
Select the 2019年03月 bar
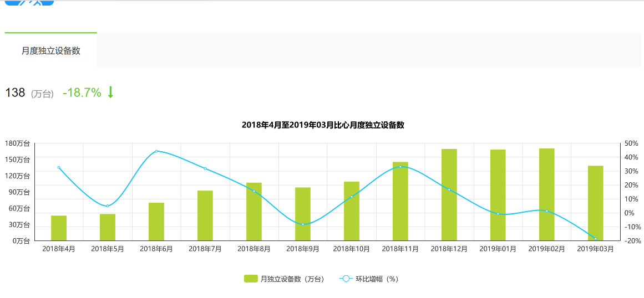click(595, 203)
